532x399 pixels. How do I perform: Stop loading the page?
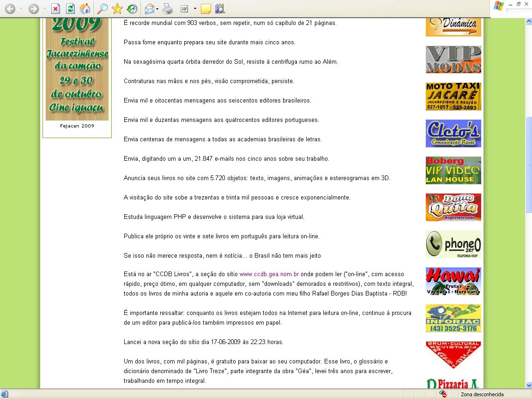click(55, 9)
